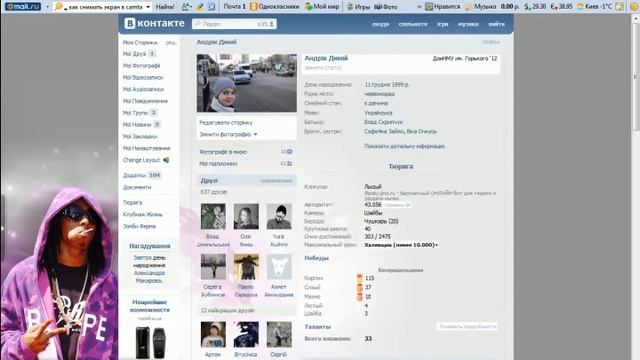640x360 pixels.
Task: Open the музика menu in the VK header
Action: (x=468, y=24)
